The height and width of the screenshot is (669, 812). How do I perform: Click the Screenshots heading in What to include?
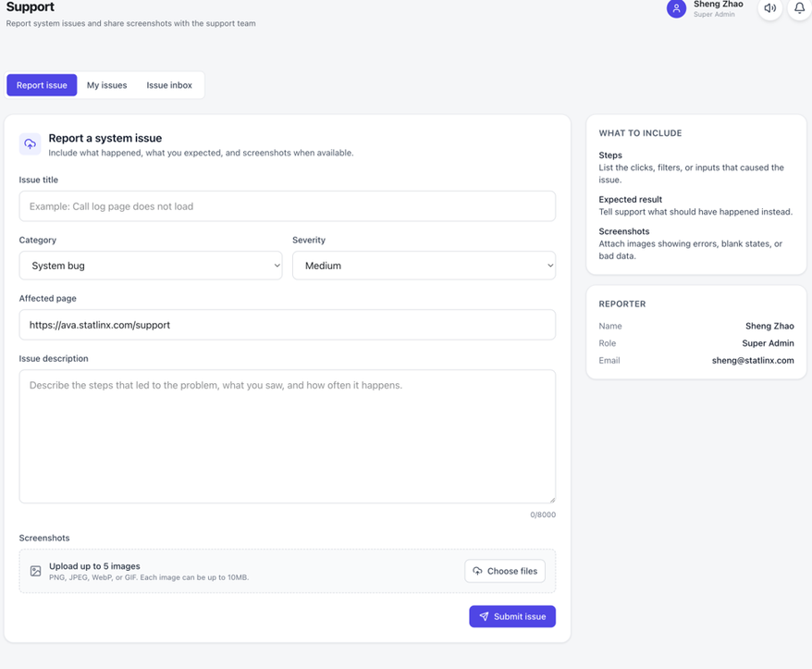(624, 231)
